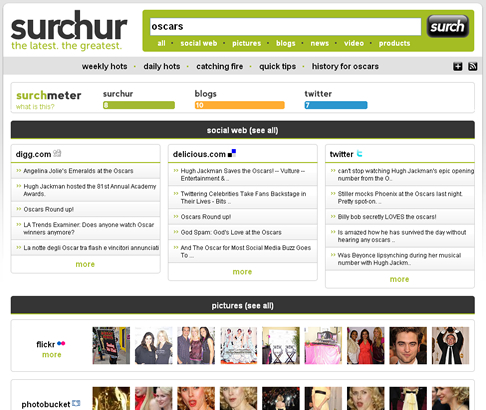Select the 'pictures' search filter
The width and height of the screenshot is (486, 410).
click(x=247, y=43)
